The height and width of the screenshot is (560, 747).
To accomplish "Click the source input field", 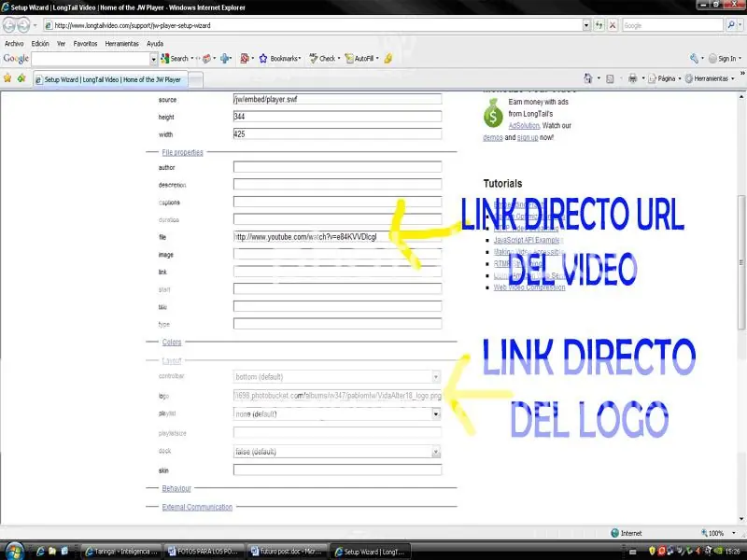I will [x=337, y=99].
